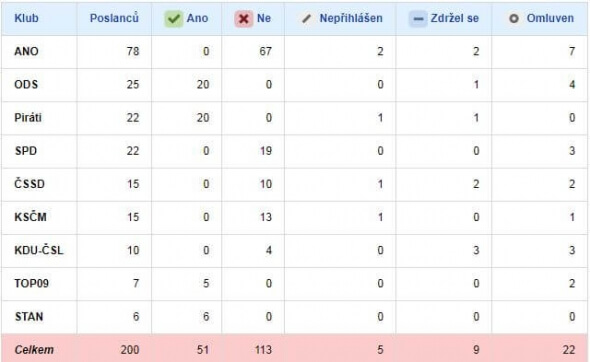Select the Piráti club row name
This screenshot has height=362, width=590.
(x=28, y=118)
